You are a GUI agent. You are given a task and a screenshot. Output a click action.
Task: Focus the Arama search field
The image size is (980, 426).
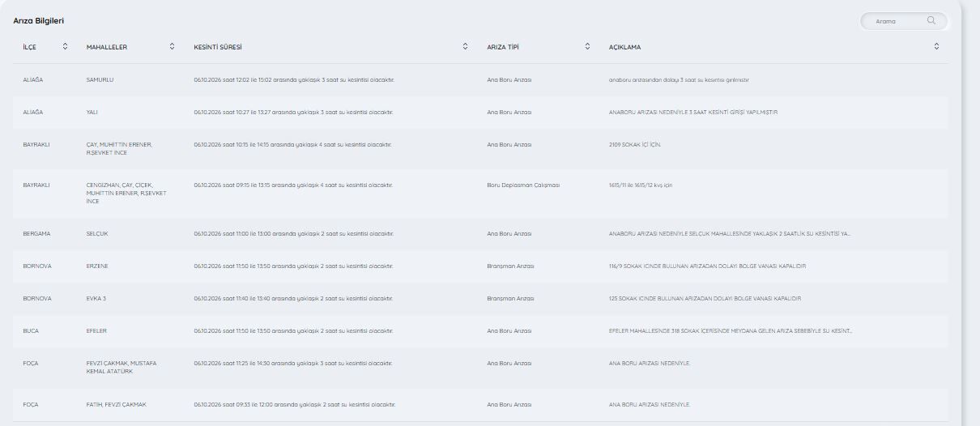[902, 21]
